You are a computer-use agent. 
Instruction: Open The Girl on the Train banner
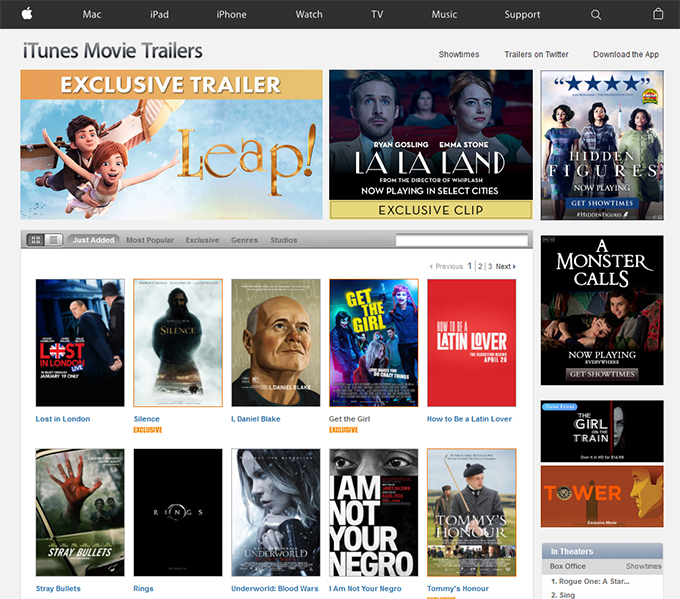click(x=602, y=431)
